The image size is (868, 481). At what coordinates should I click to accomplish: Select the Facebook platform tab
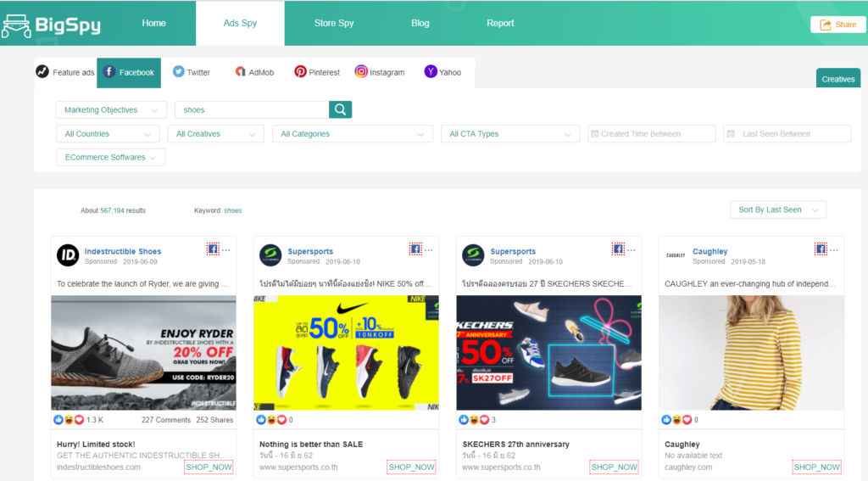tap(129, 73)
